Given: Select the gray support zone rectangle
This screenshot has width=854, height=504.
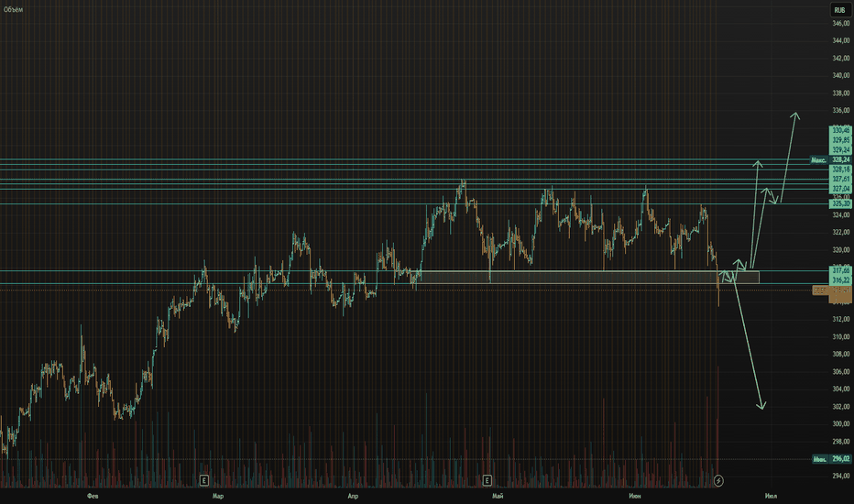Looking at the screenshot, I should point(586,277).
